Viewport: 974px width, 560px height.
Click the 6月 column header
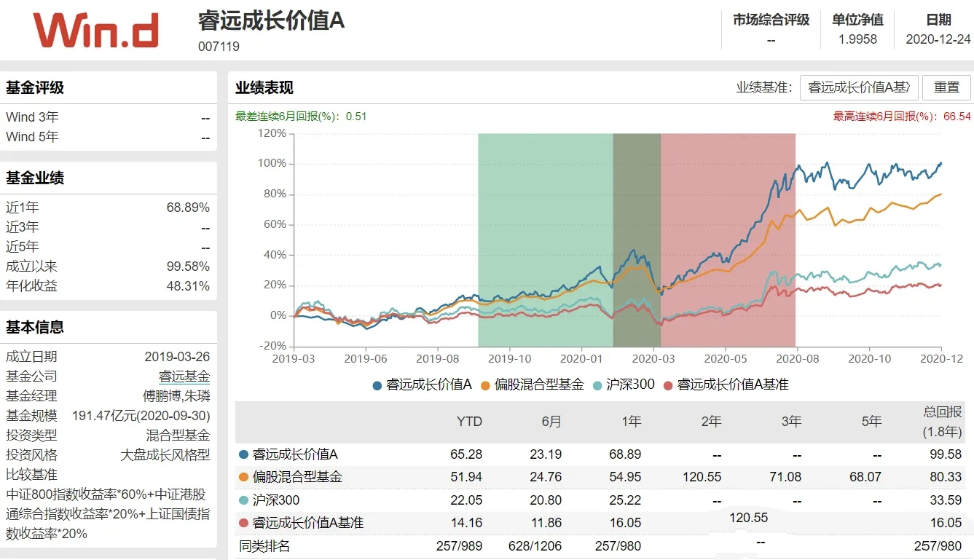(x=551, y=422)
